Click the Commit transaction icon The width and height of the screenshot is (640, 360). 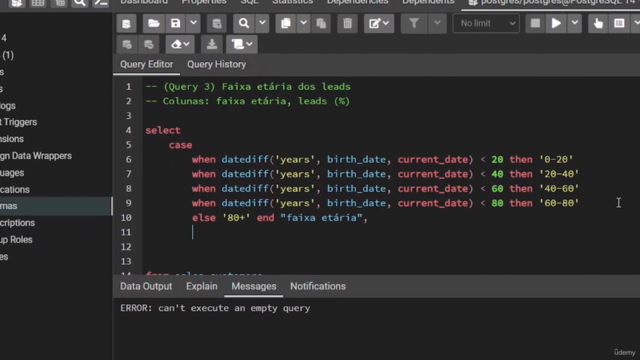127,44
